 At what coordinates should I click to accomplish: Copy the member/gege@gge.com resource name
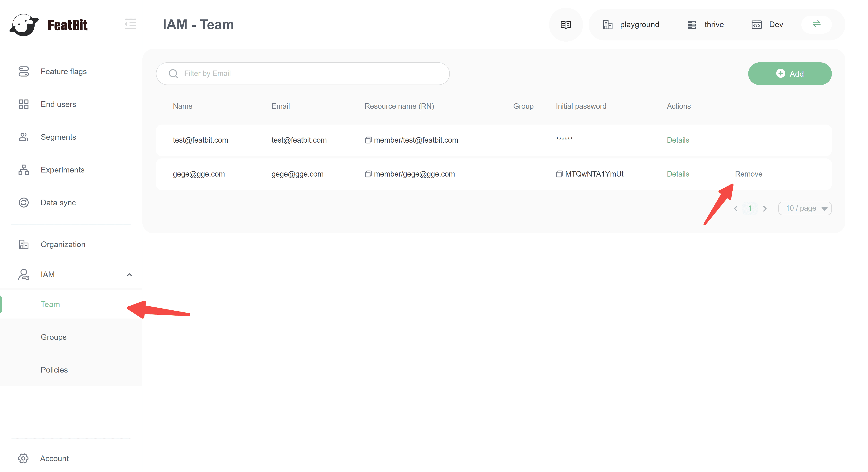(x=368, y=174)
